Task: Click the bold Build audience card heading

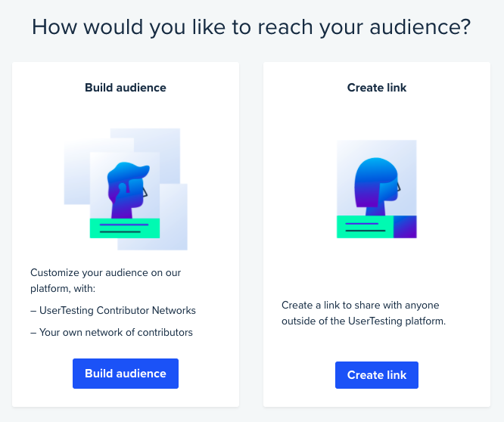Action: coord(126,88)
